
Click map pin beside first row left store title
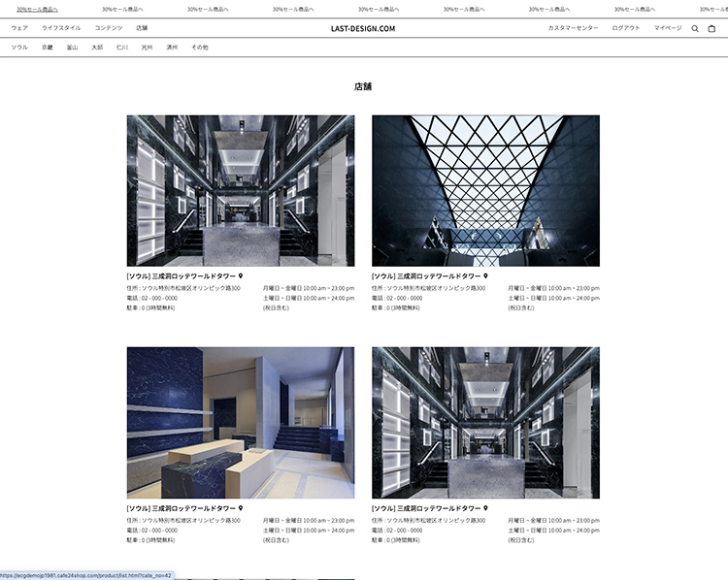pyautogui.click(x=240, y=276)
